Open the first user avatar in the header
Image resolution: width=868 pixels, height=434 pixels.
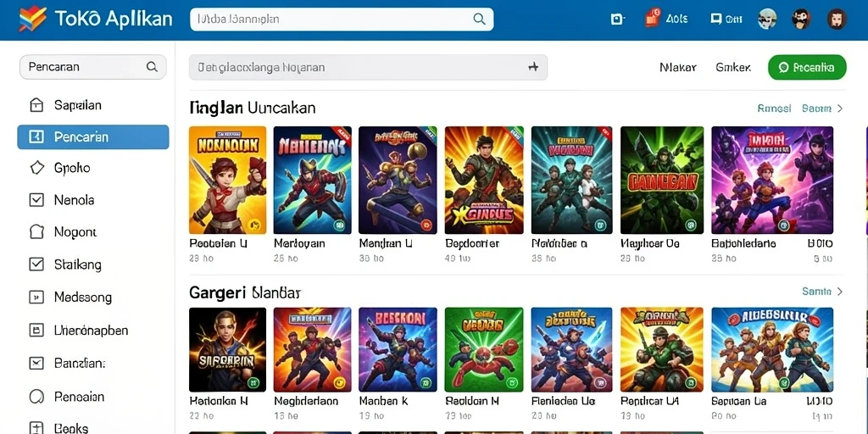pyautogui.click(x=767, y=19)
